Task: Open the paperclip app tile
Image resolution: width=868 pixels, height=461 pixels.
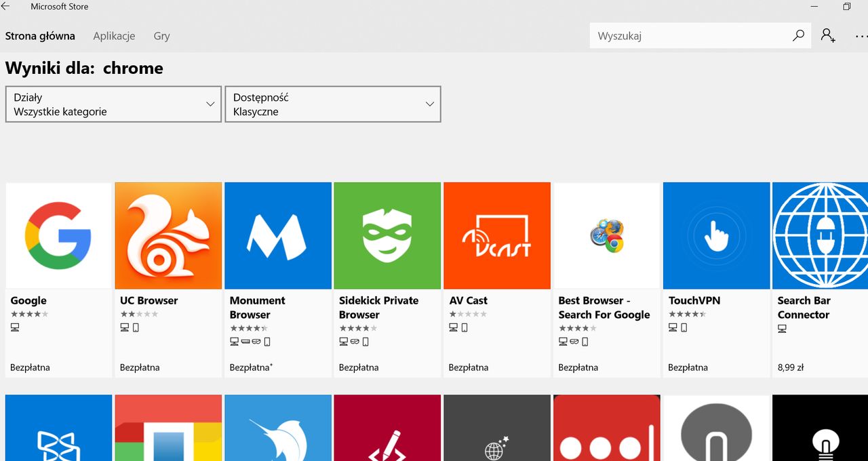Action: point(716,428)
